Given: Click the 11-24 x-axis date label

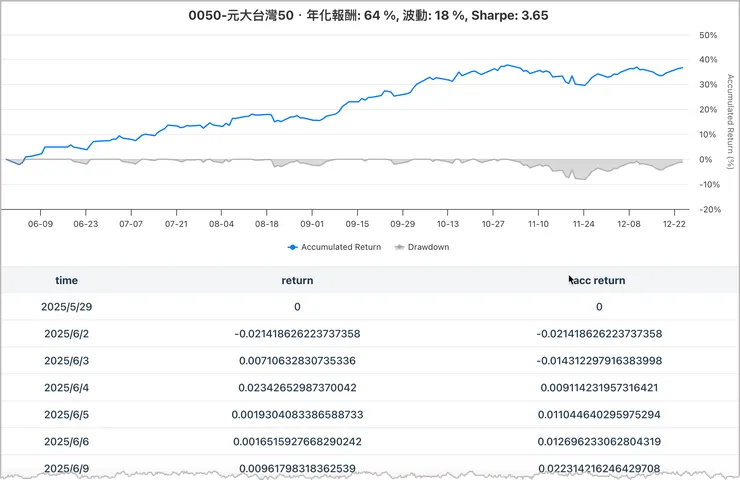Looking at the screenshot, I should (583, 224).
